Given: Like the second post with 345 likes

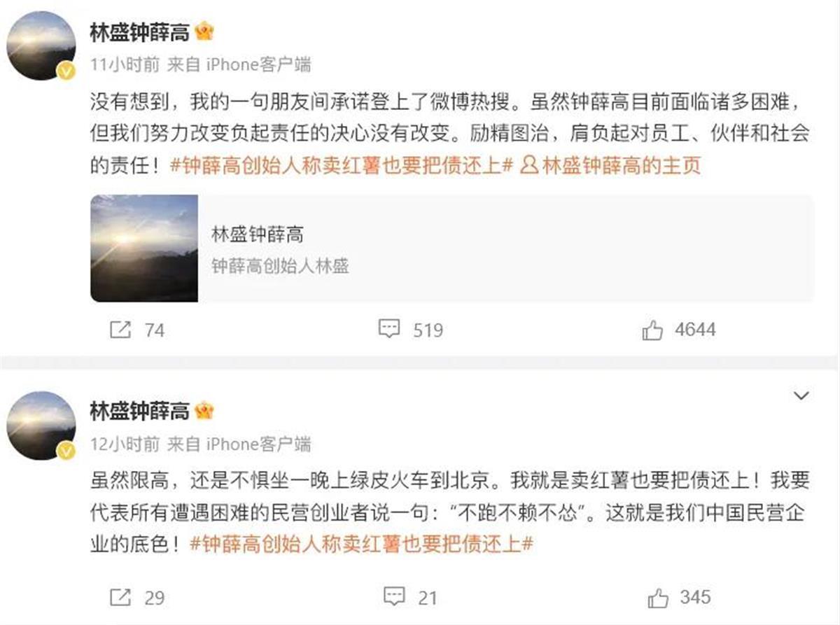Looking at the screenshot, I should (658, 598).
